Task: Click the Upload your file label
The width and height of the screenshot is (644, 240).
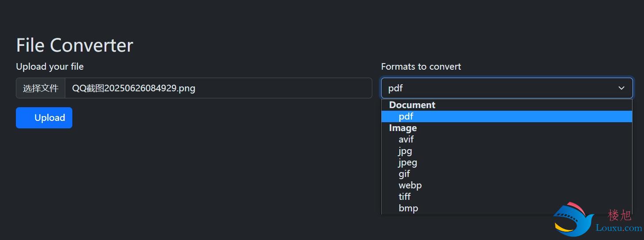Action: point(50,67)
